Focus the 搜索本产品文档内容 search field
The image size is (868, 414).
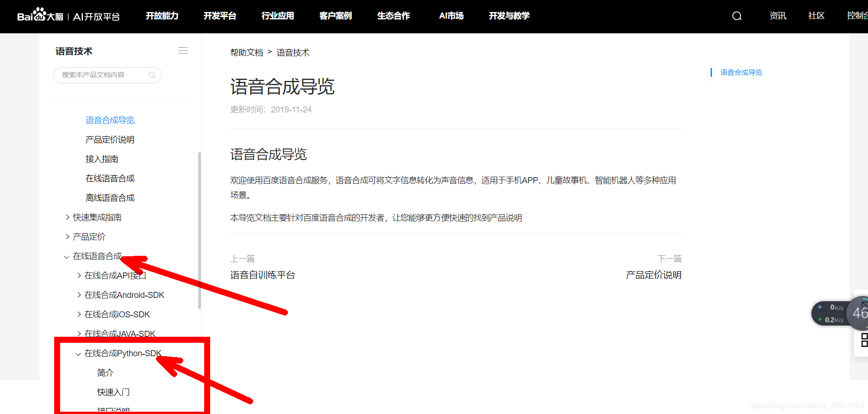coord(107,75)
